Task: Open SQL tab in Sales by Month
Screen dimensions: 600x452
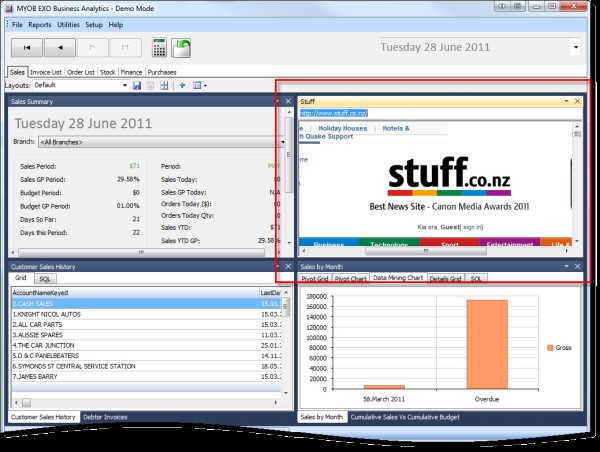Action: (476, 279)
